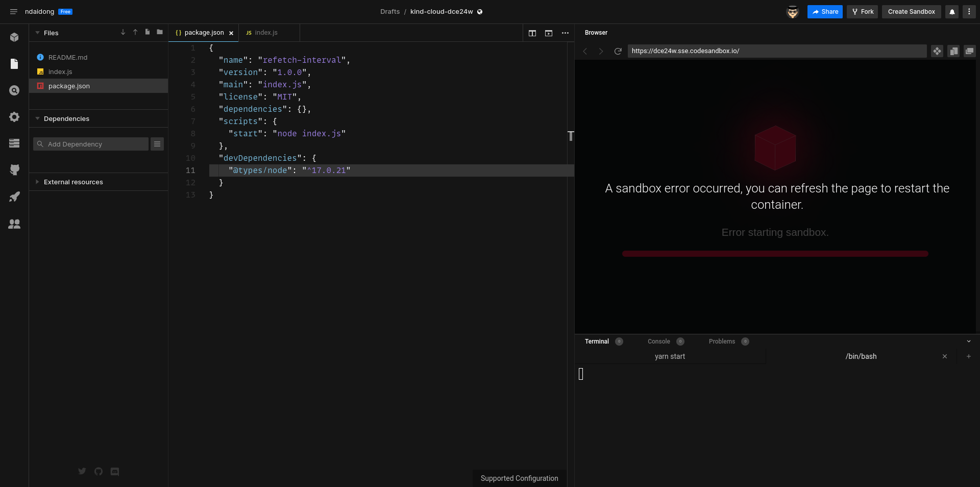This screenshot has height=487, width=980.
Task: Open preview in a new window
Action: pos(969,51)
